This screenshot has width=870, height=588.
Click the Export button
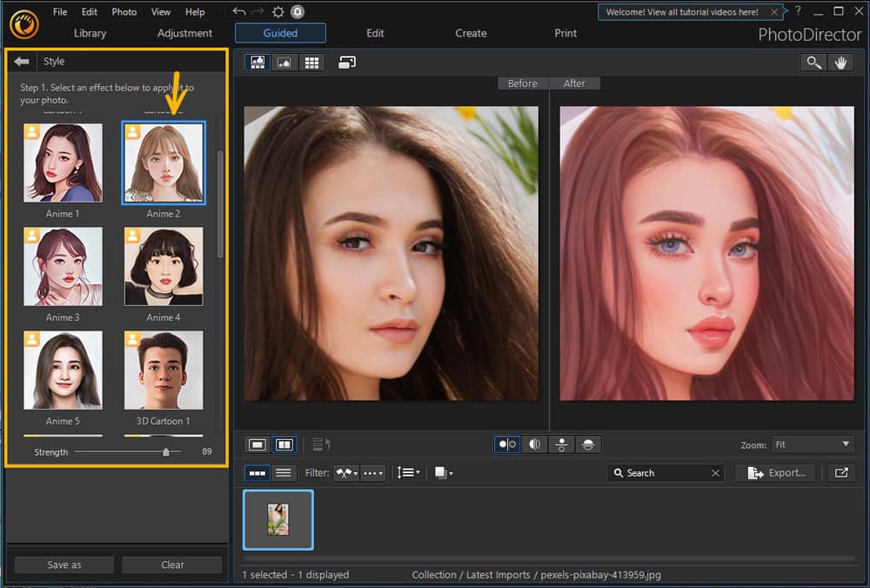coord(774,472)
